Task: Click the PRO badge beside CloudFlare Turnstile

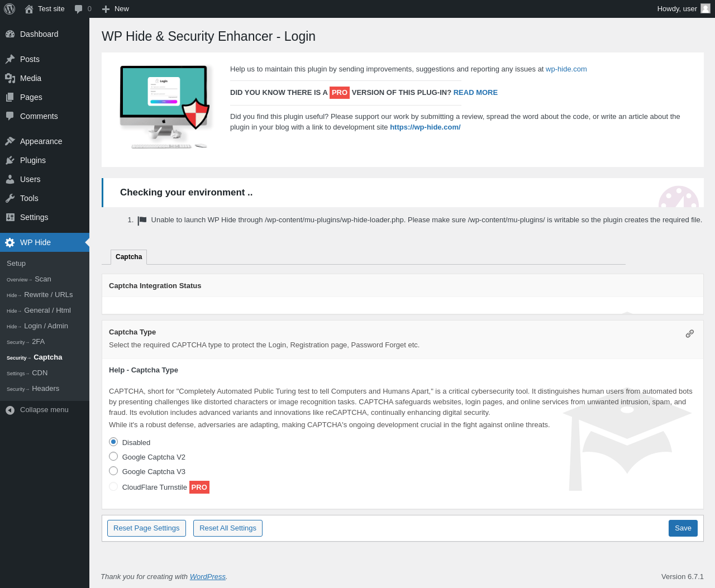Action: (x=199, y=487)
